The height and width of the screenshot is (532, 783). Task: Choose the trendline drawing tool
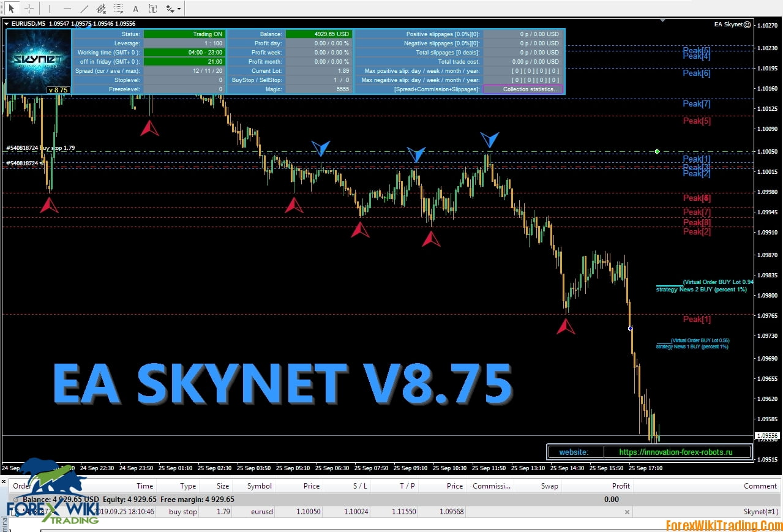(84, 9)
